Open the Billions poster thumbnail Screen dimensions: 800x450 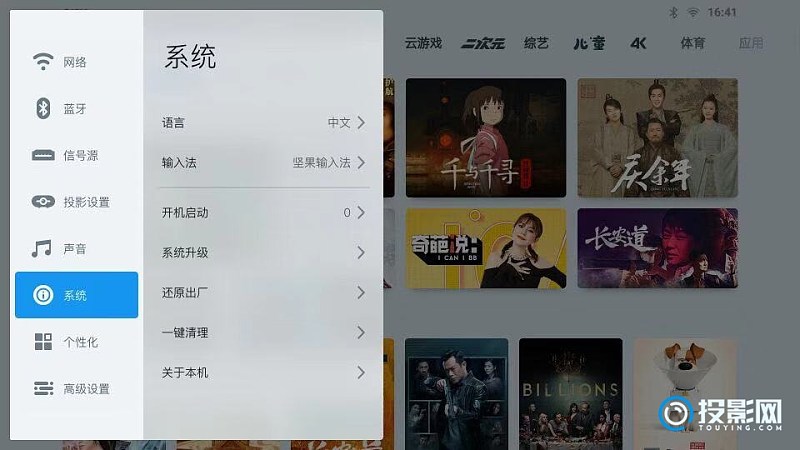tap(571, 394)
